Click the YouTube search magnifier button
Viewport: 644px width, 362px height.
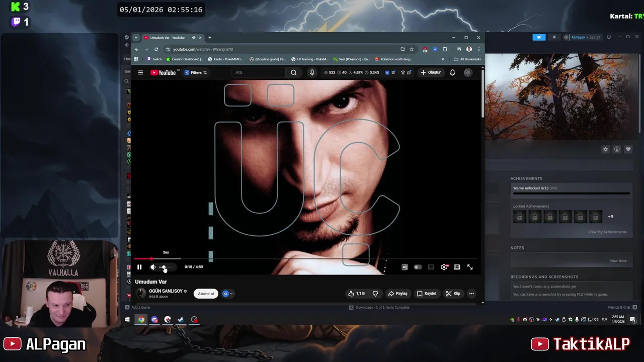click(294, 72)
